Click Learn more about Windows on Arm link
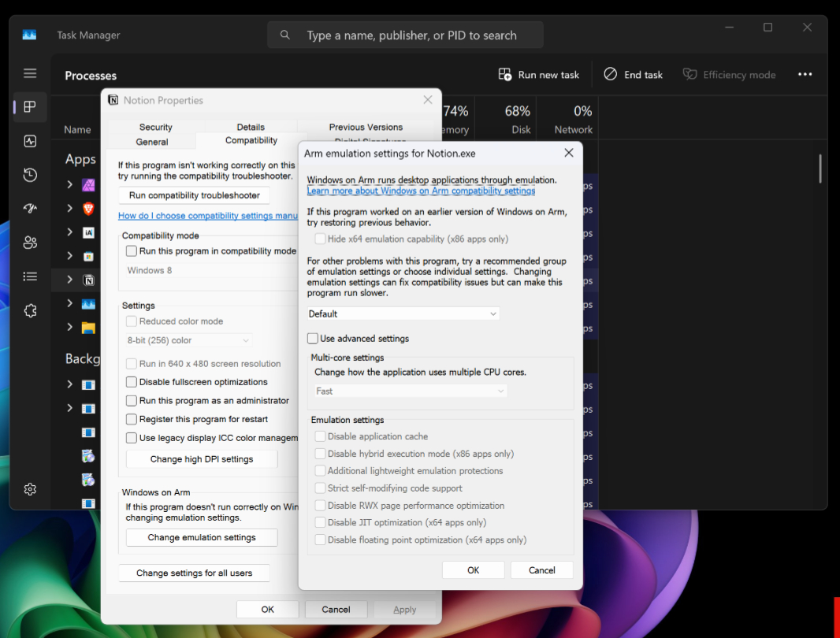The height and width of the screenshot is (638, 840). 421,191
